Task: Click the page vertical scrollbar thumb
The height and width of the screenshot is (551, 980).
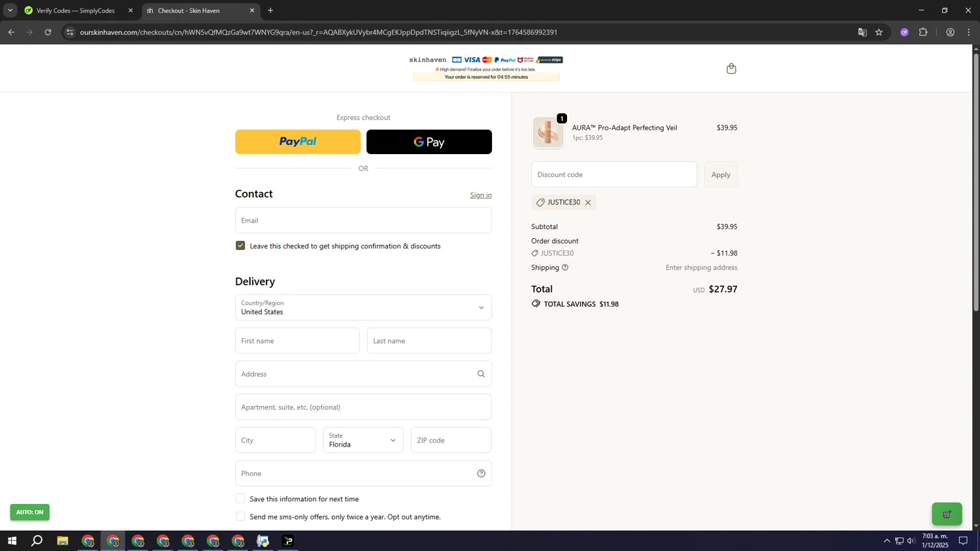Action: coord(976,181)
